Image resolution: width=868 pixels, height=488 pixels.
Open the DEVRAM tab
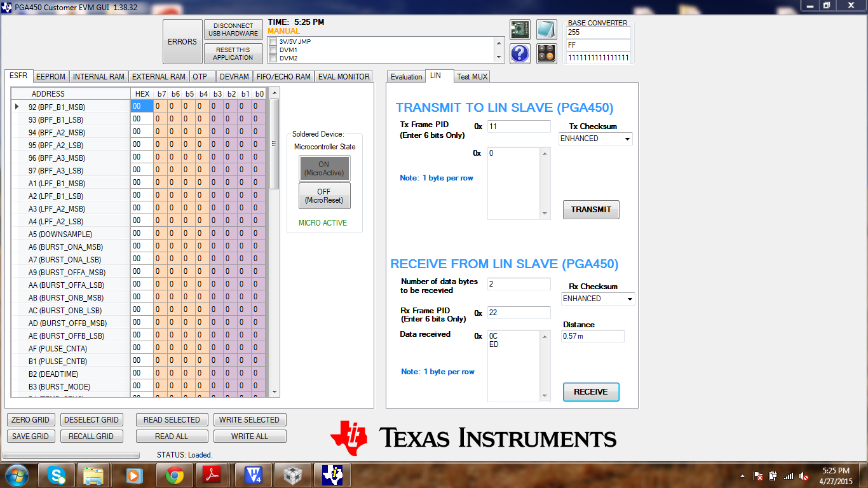234,77
